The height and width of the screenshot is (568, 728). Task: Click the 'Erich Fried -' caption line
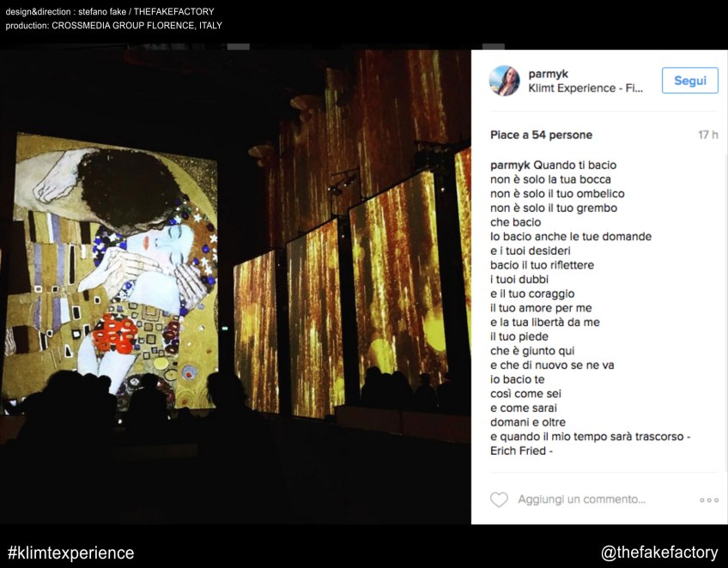521,450
